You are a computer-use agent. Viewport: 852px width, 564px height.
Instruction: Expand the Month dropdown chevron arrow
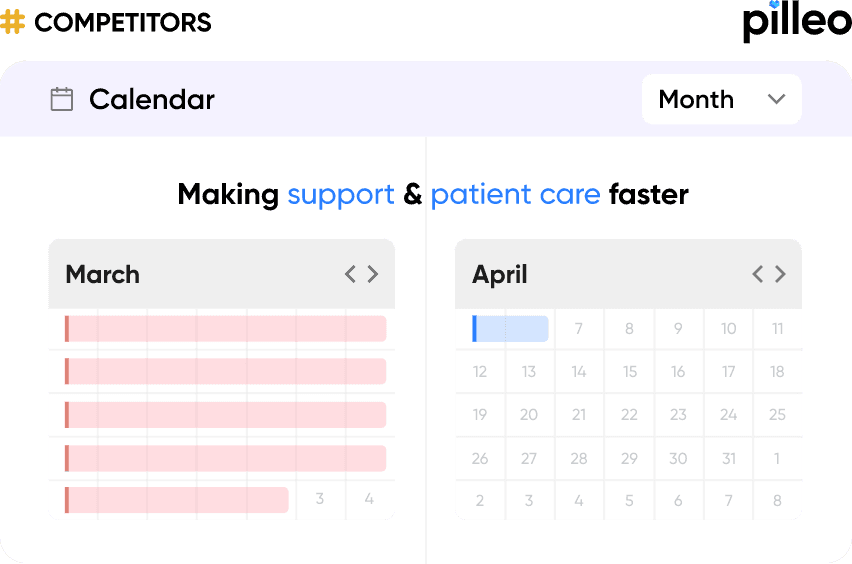[776, 99]
